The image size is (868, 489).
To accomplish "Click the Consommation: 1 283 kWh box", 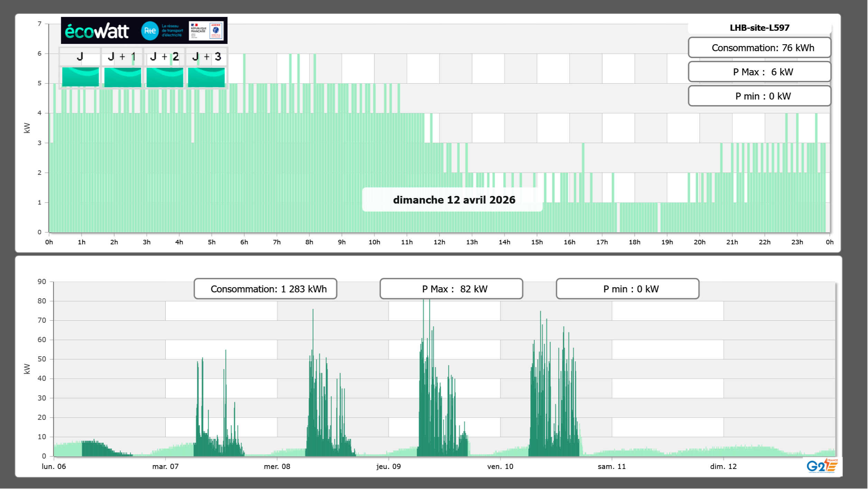I will tap(265, 289).
